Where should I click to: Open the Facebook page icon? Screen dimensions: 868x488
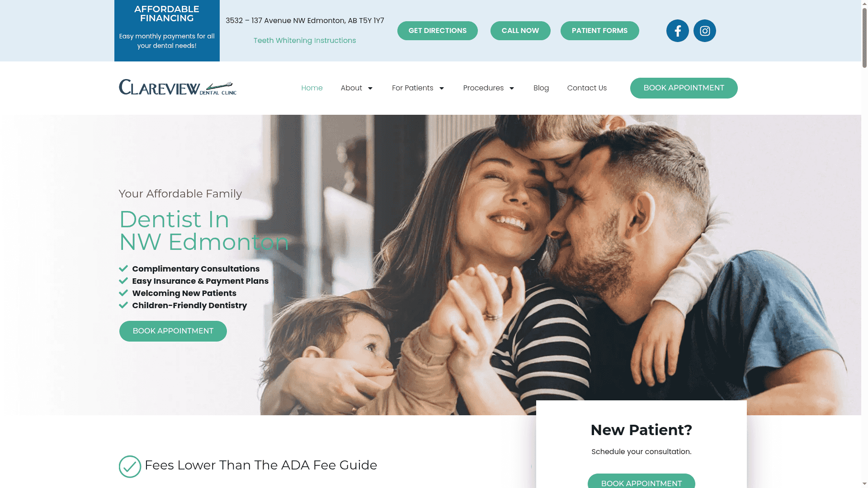point(677,31)
